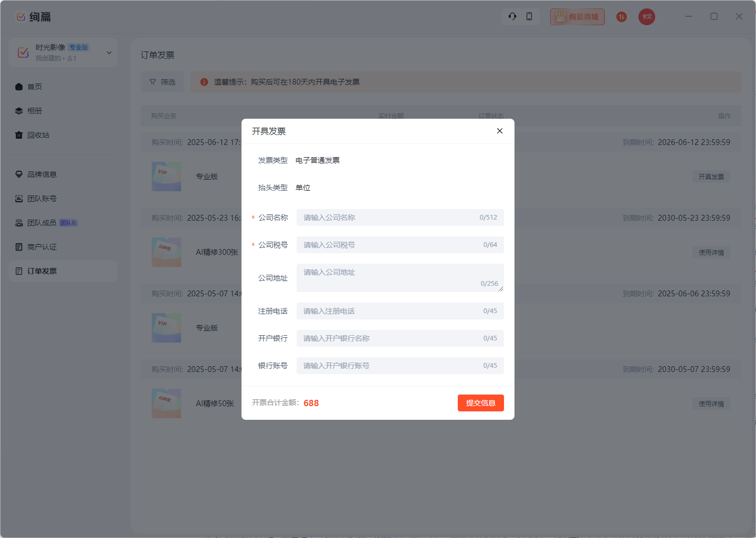This screenshot has width=756, height=538.
Task: Close the 开具发票 invoice dialog
Action: (x=499, y=131)
